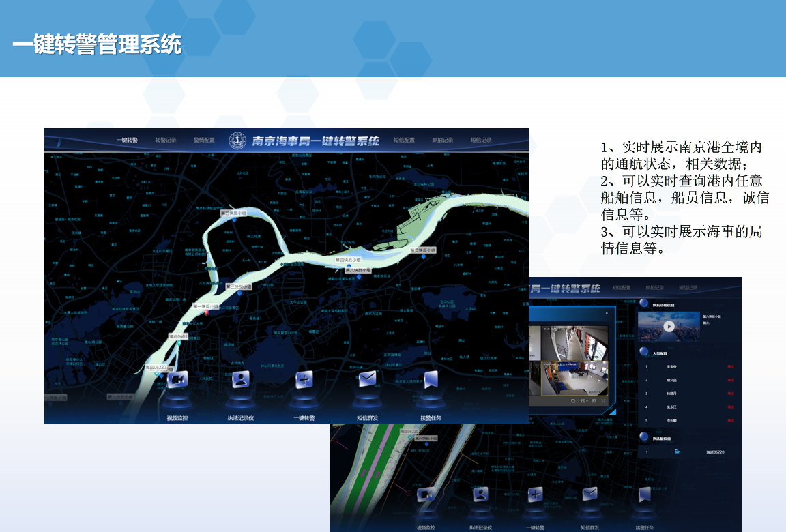
Task: Open 短信记录 tab in front window
Action: [x=481, y=141]
